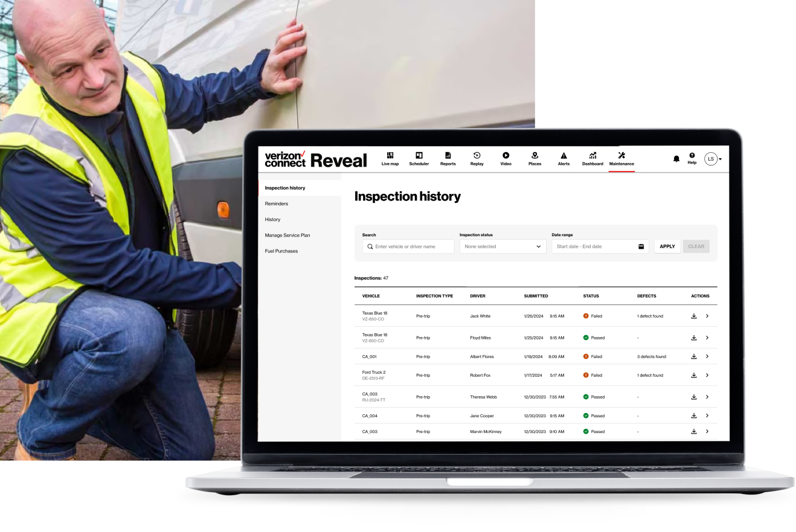Image resolution: width=796 pixels, height=532 pixels.
Task: Open the notification bell
Action: (x=676, y=158)
